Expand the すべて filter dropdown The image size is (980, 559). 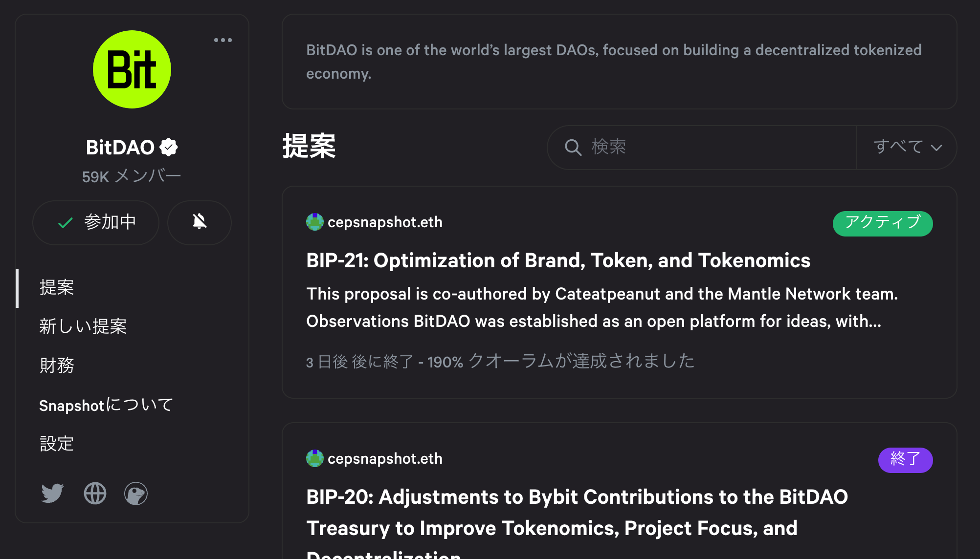point(907,147)
